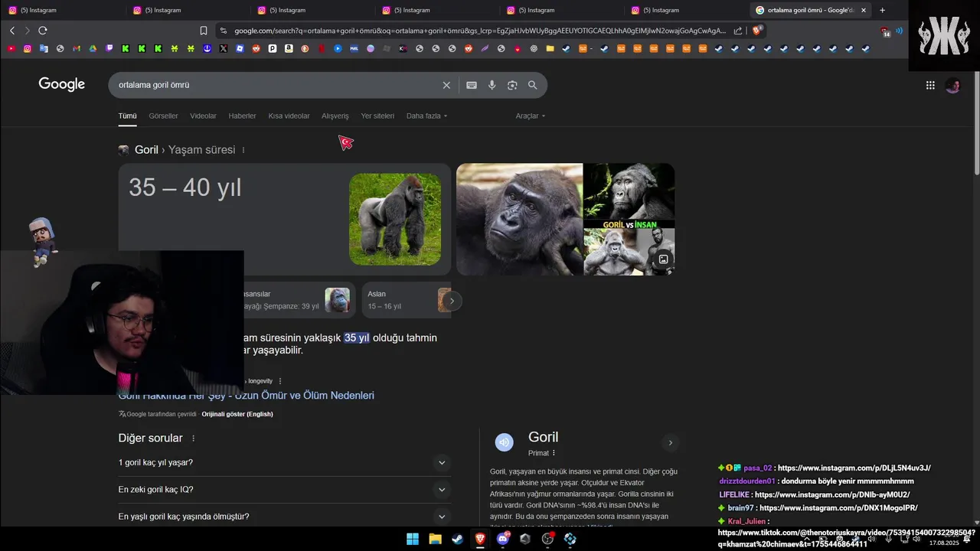The height and width of the screenshot is (551, 980).
Task: Go to Google homepage via logo
Action: [x=62, y=84]
